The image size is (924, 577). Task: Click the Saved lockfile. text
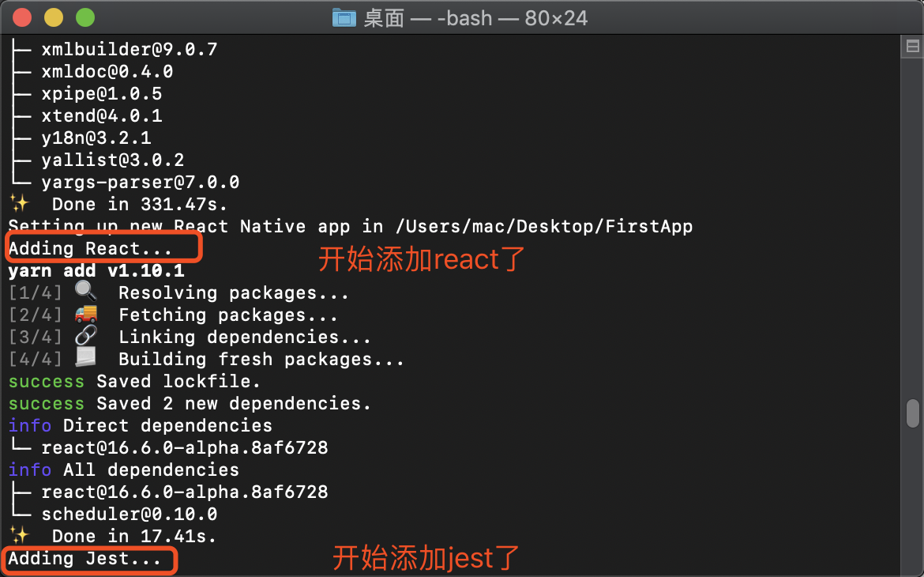click(x=178, y=382)
